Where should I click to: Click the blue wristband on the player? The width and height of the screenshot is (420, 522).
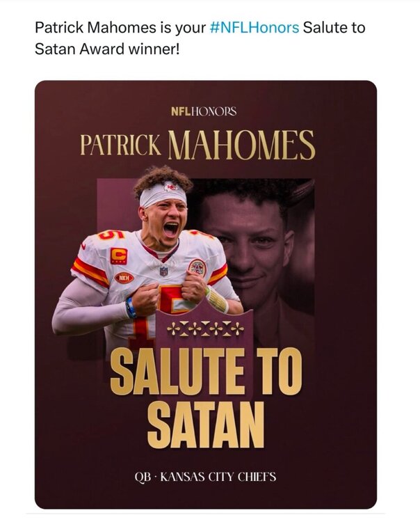131,308
